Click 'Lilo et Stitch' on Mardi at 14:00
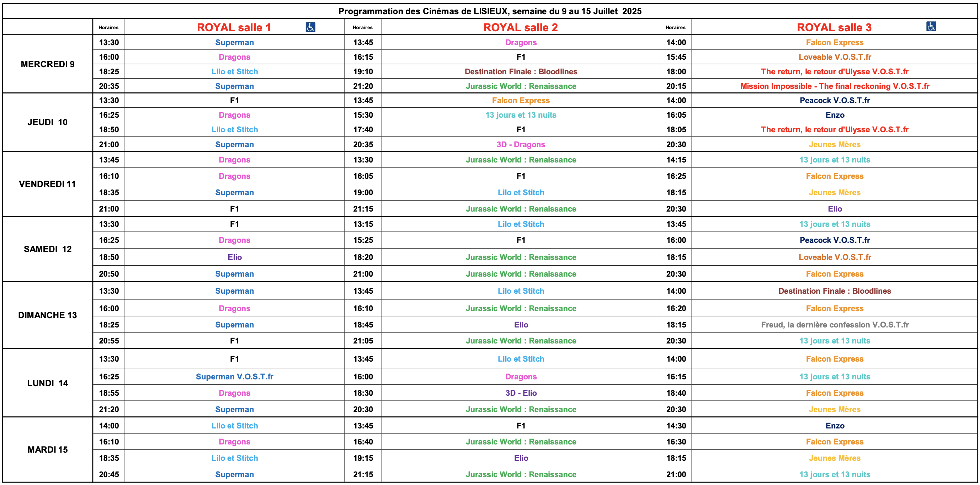This screenshot has width=980, height=485. (235, 426)
